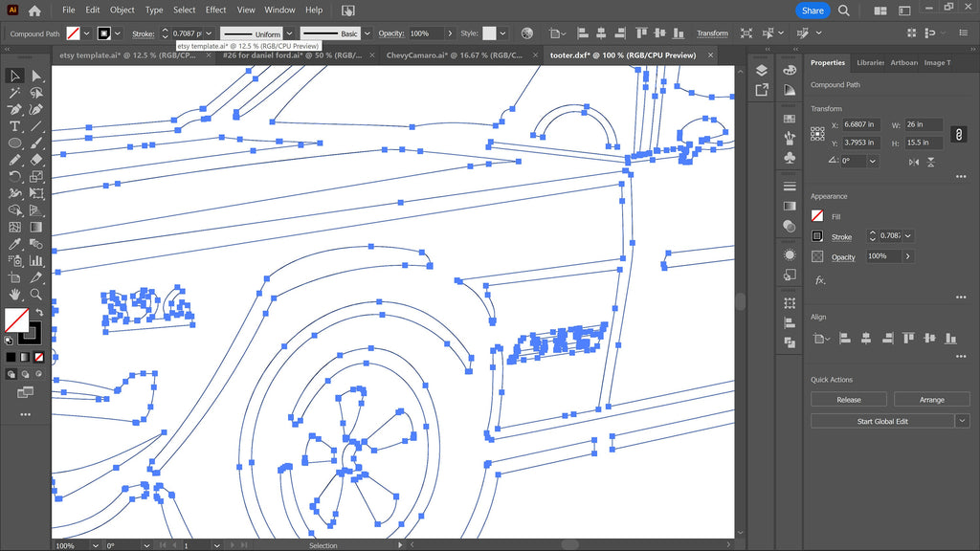
Task: Open the Layers panel icon
Action: [x=761, y=70]
